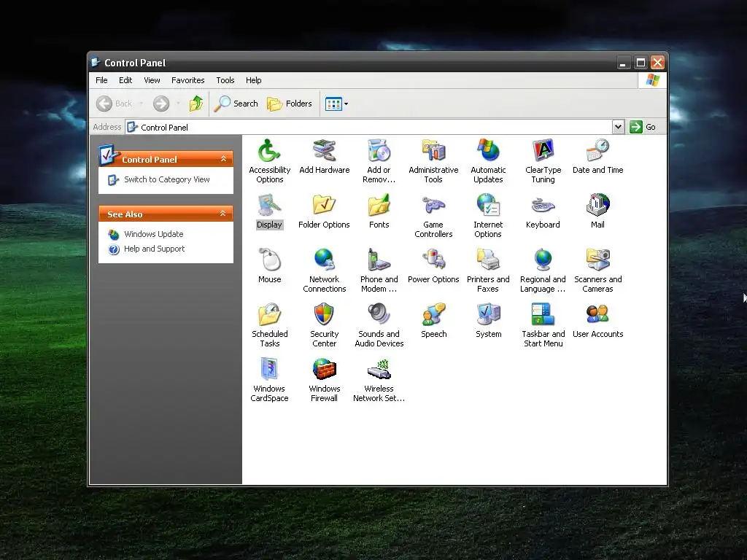
Task: Open the Back history dropdown arrow
Action: 141,104
